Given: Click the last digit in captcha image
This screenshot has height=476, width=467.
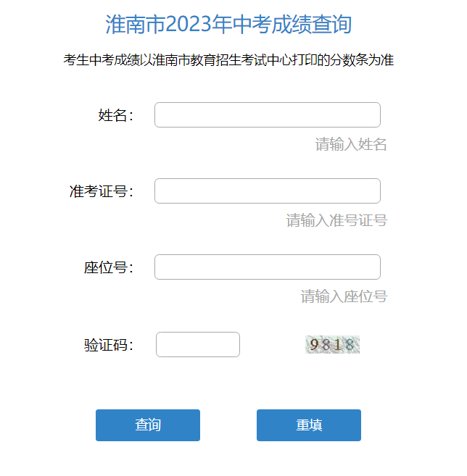Looking at the screenshot, I should click(x=350, y=345).
